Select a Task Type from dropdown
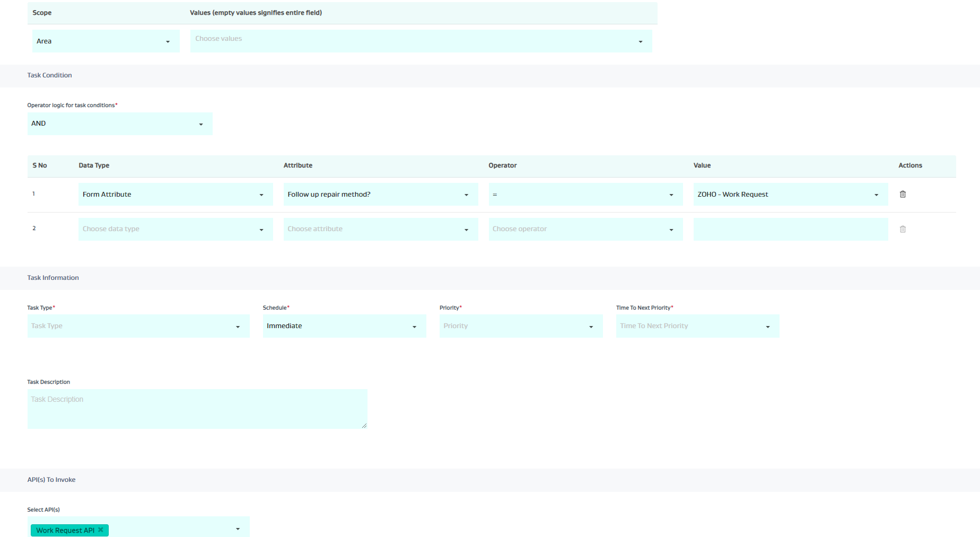980x537 pixels. (x=138, y=326)
